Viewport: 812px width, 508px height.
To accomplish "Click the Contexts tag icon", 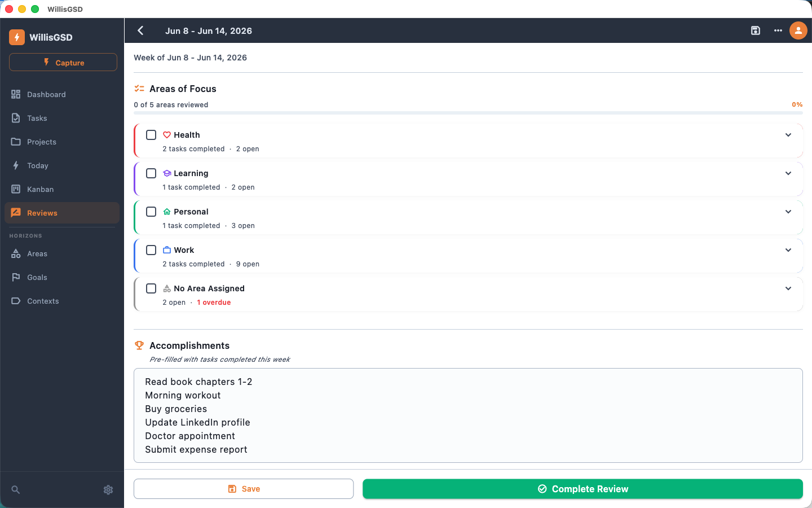I will [x=16, y=301].
